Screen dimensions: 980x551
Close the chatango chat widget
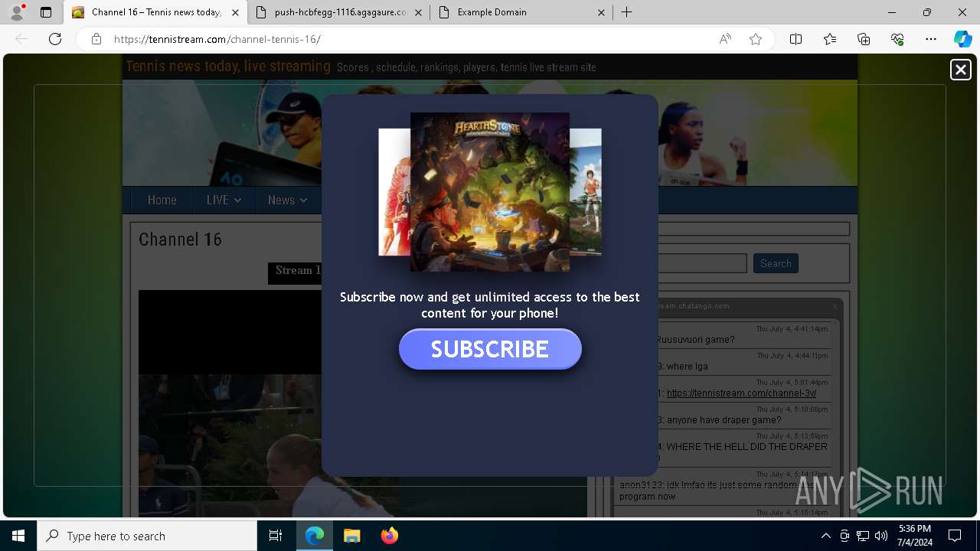(x=835, y=306)
